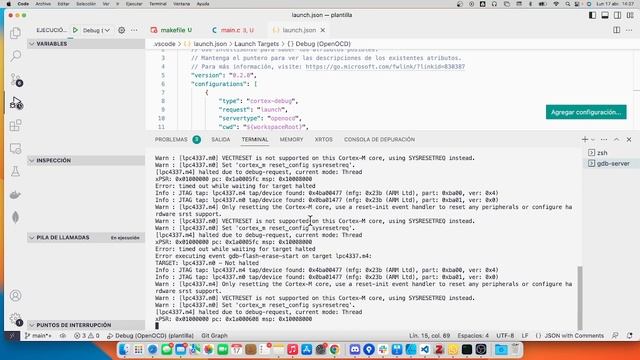The image size is (640, 360).
Task: Collapse the VARIABLES section
Action: pyautogui.click(x=86, y=44)
